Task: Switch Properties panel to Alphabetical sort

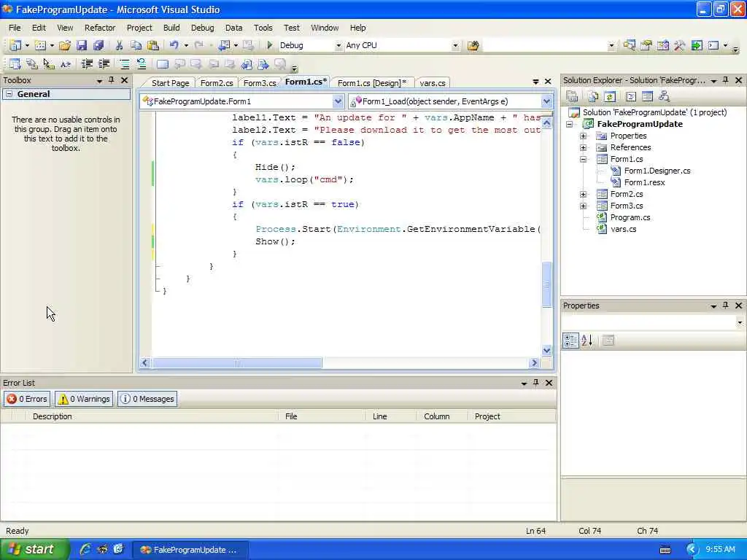Action: point(587,340)
